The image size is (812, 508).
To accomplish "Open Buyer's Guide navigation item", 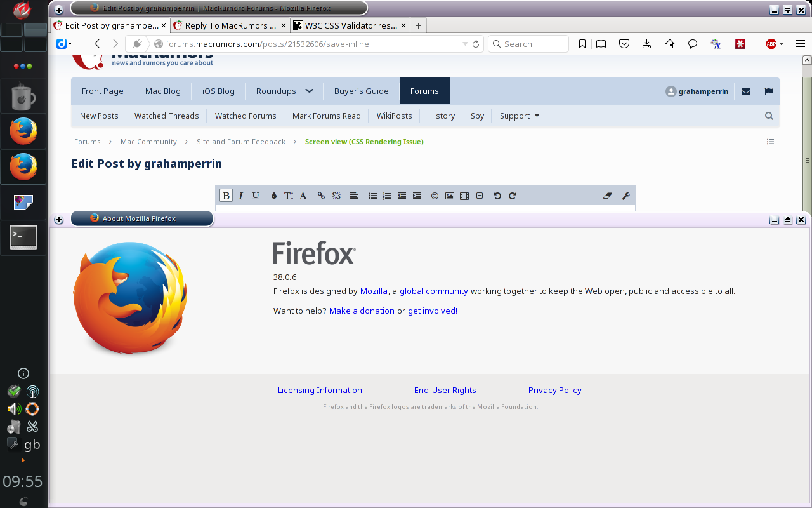I will point(361,91).
